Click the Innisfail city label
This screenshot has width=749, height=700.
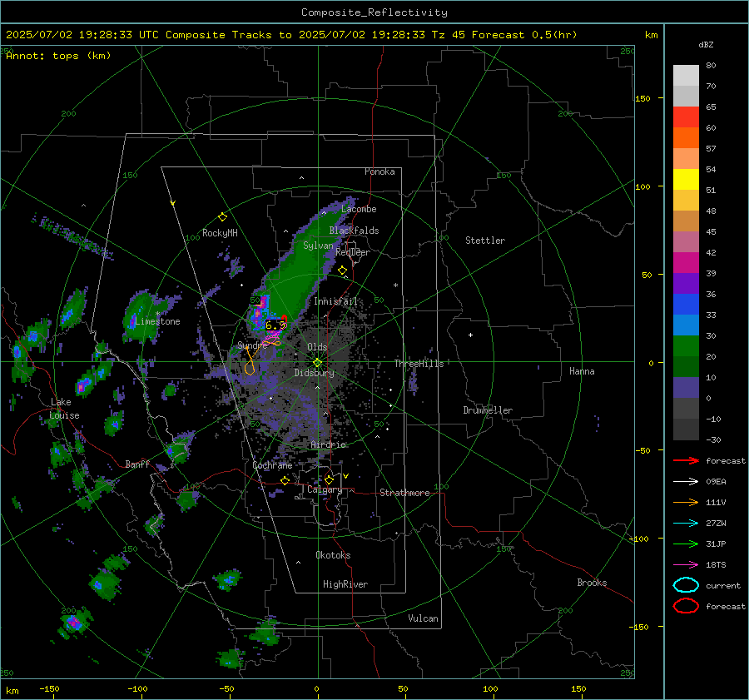pos(335,301)
